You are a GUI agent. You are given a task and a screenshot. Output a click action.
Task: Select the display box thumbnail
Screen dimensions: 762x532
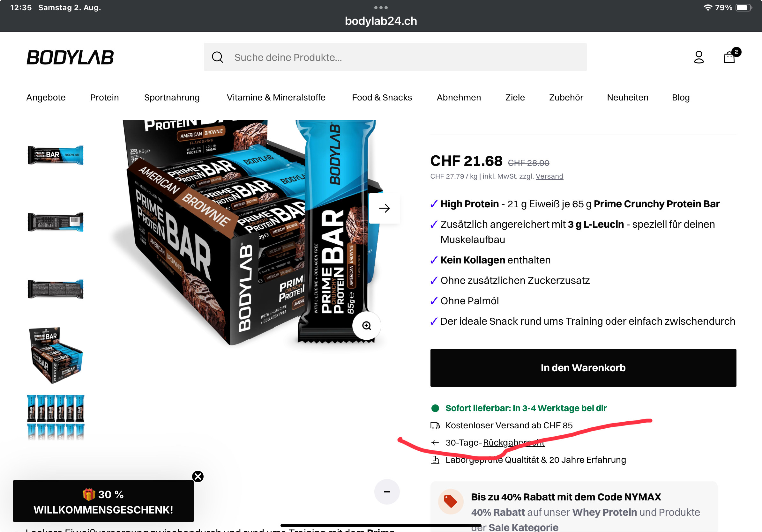pos(56,355)
